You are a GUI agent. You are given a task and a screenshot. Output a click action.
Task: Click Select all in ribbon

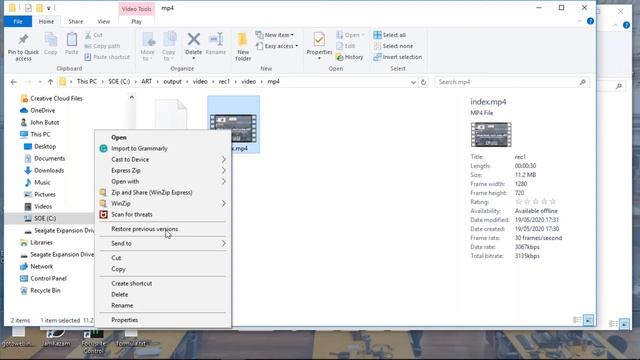(x=389, y=35)
